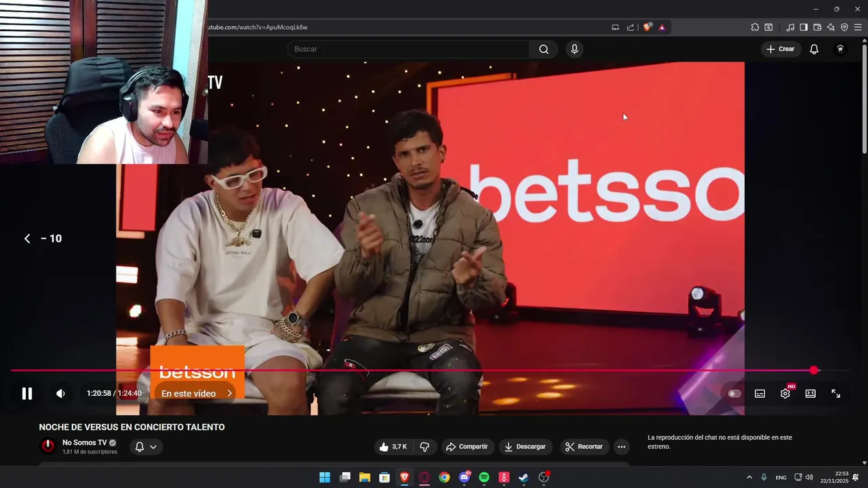Viewport: 868px width, 488px height.
Task: Focus the 'Buscar' search field
Action: pos(408,49)
